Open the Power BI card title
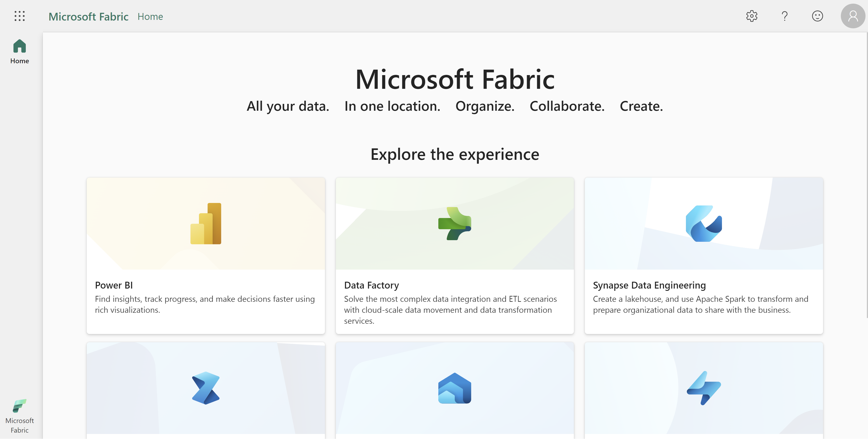 [x=114, y=285]
